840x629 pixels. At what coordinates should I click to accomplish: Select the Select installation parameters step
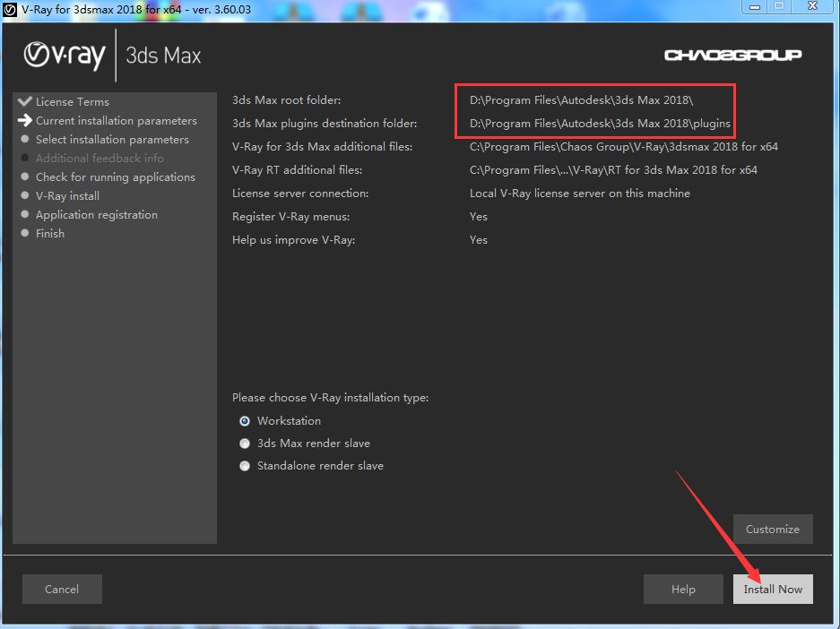pos(112,139)
